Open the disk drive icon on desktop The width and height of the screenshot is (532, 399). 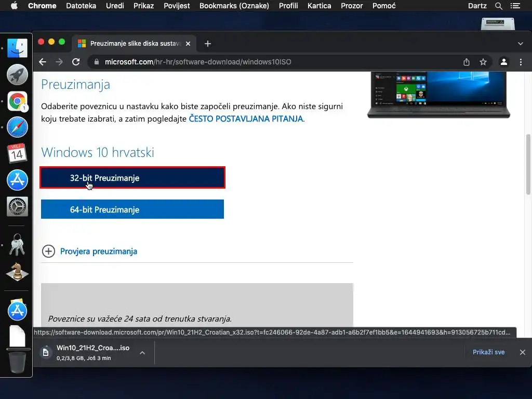(x=498, y=24)
